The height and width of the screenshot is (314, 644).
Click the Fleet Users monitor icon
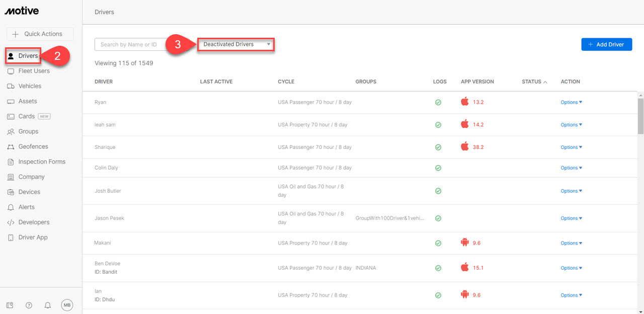click(11, 71)
